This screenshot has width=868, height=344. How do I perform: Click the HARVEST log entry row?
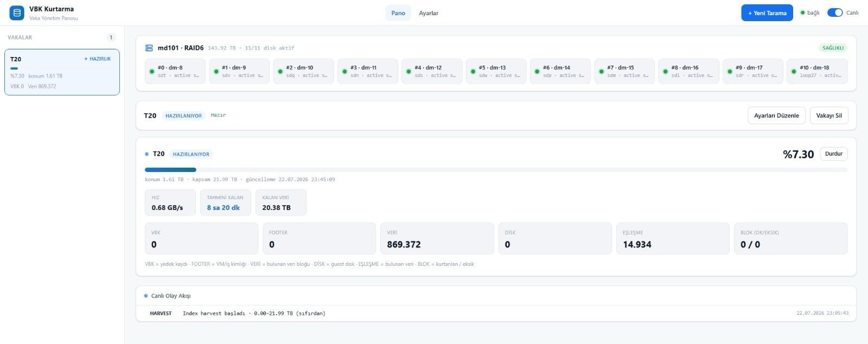496,313
